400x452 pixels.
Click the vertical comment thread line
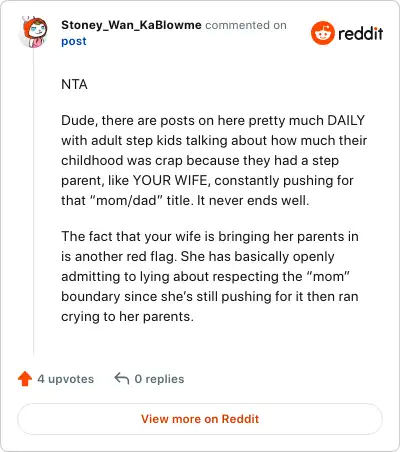coord(33,202)
